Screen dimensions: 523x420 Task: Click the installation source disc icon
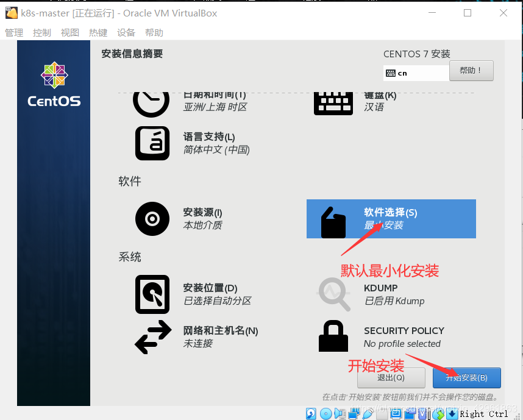[x=152, y=219]
